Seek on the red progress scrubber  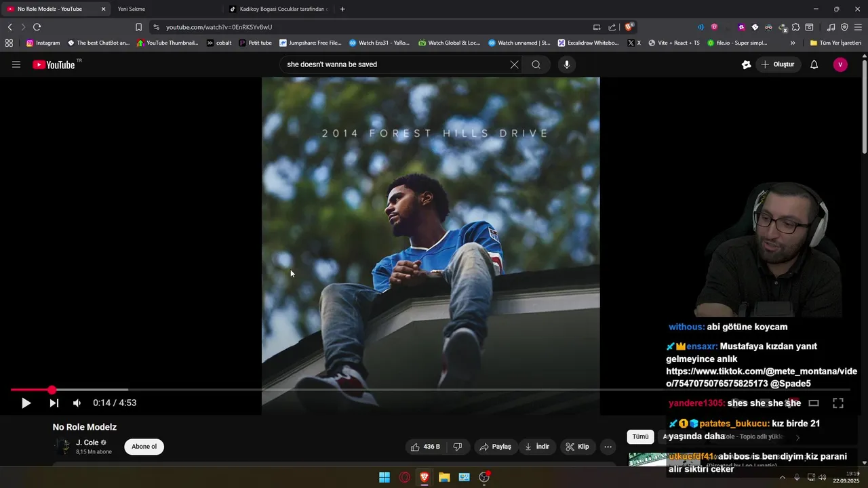pyautogui.click(x=52, y=390)
